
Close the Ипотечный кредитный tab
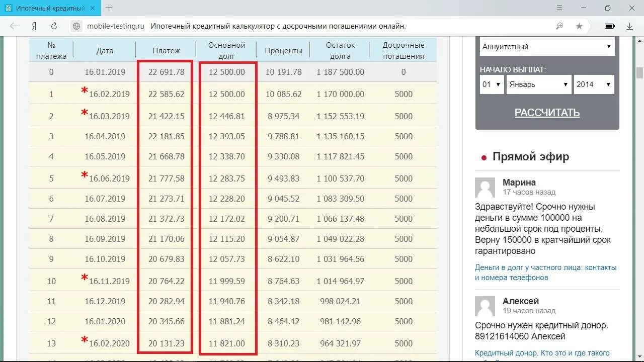pos(93,8)
